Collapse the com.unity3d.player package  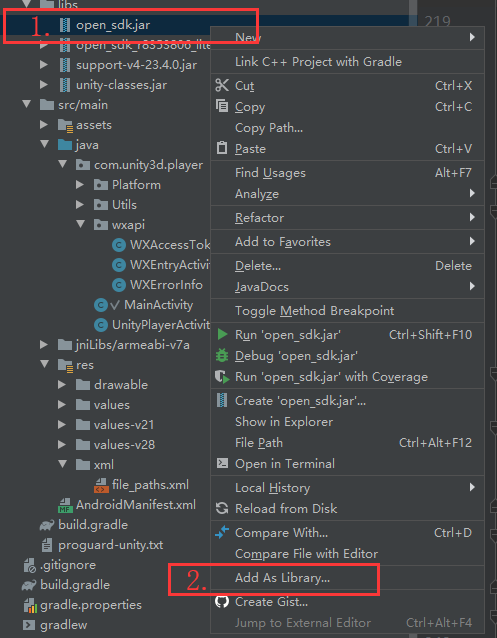63,165
